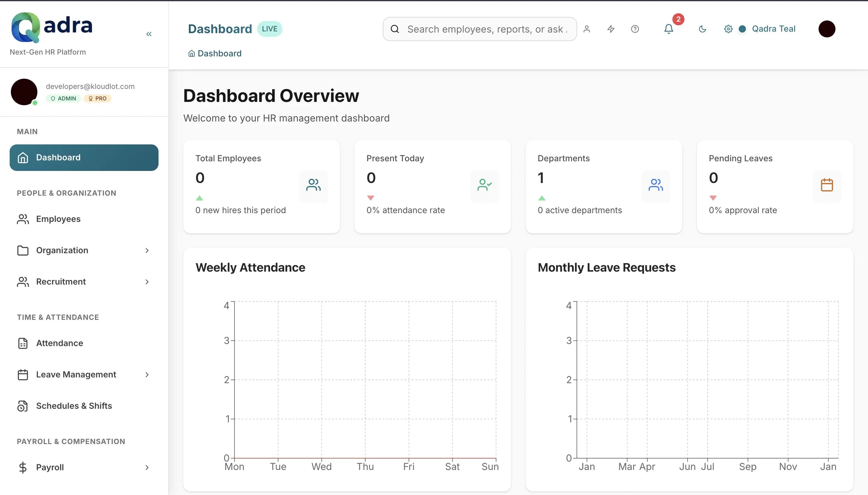The width and height of the screenshot is (868, 495).
Task: Click the ADMIN badge under profile email
Action: 63,98
